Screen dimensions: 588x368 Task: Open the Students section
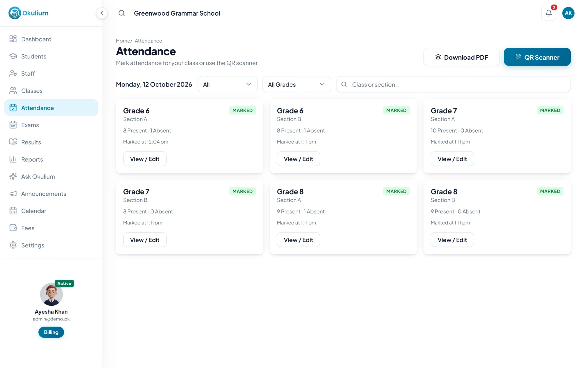(51, 56)
